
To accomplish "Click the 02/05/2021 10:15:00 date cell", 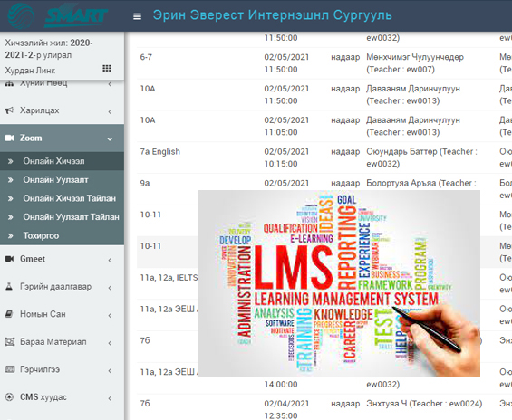I will pyautogui.click(x=286, y=157).
